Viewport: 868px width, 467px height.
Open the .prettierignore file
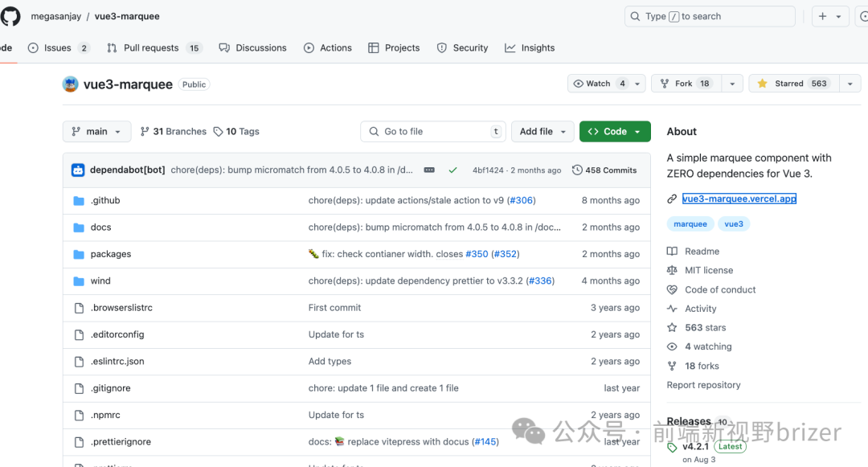click(121, 441)
